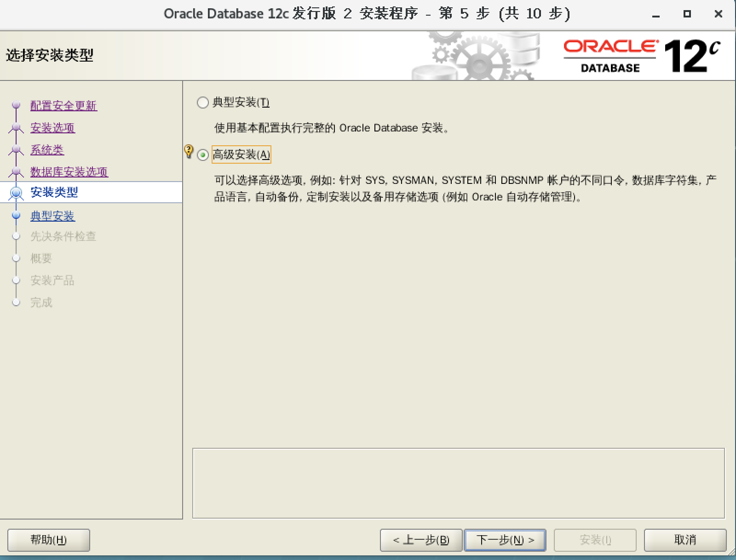The height and width of the screenshot is (560, 736).
Task: Close the Oracle installer window
Action: coord(719,14)
